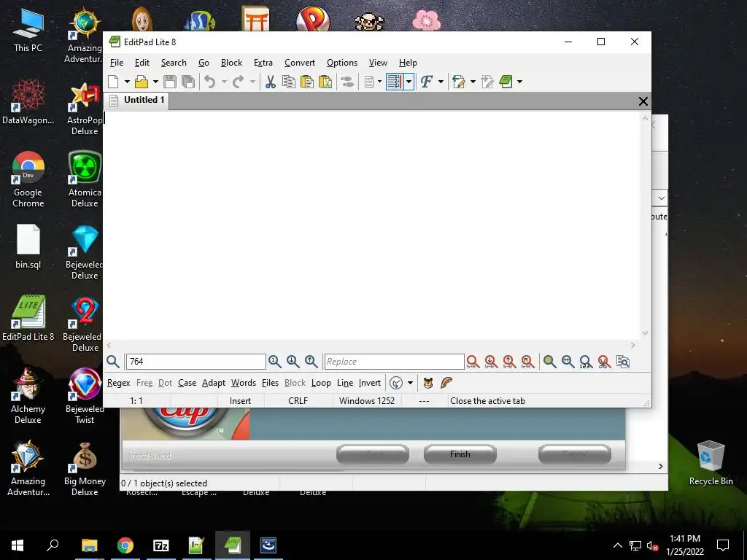Toggle the word wrap toolbar button

(395, 82)
